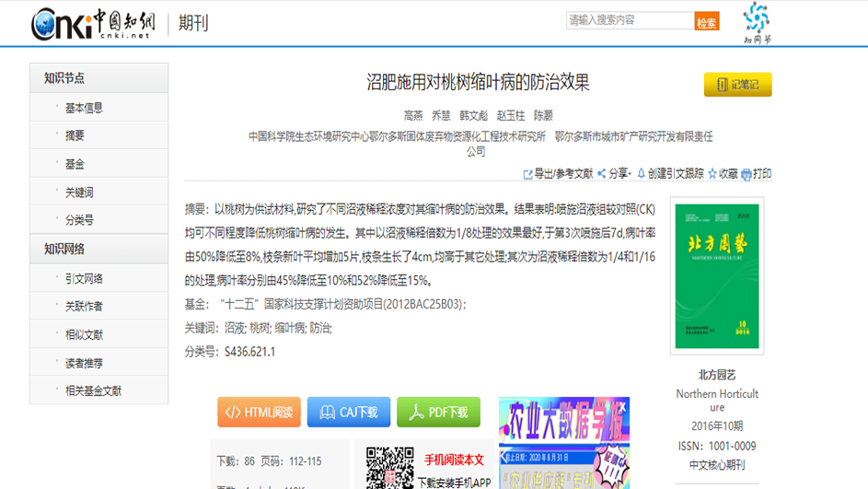This screenshot has height=489, width=868.
Task: Go to 相关基金文献 in the sidebar
Action: point(93,390)
